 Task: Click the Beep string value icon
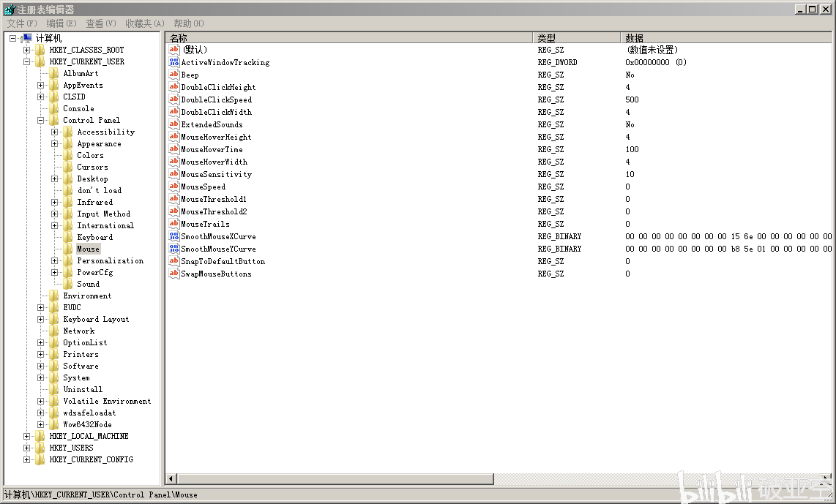(173, 75)
